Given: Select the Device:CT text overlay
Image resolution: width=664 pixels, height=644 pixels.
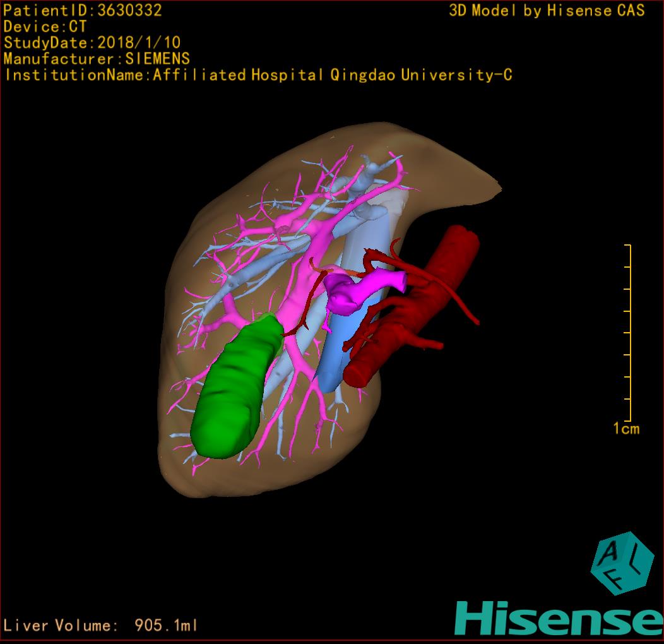Looking at the screenshot, I should tap(45, 27).
